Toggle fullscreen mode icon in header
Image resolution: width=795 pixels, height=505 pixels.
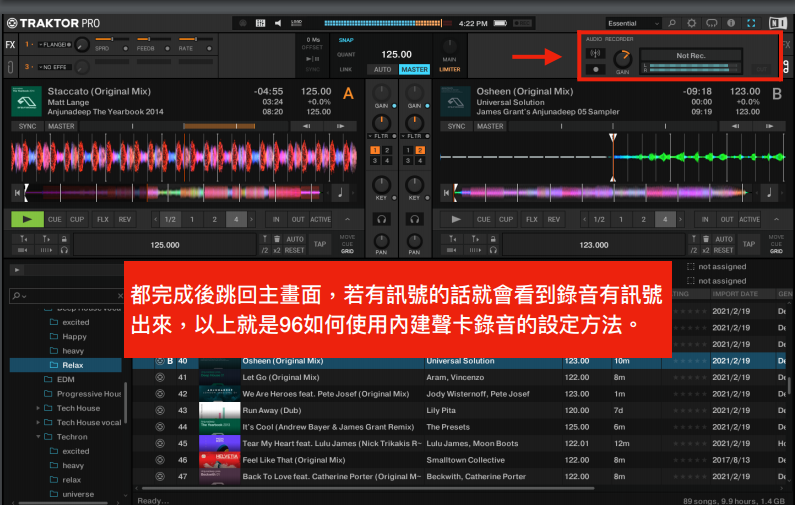coord(751,23)
